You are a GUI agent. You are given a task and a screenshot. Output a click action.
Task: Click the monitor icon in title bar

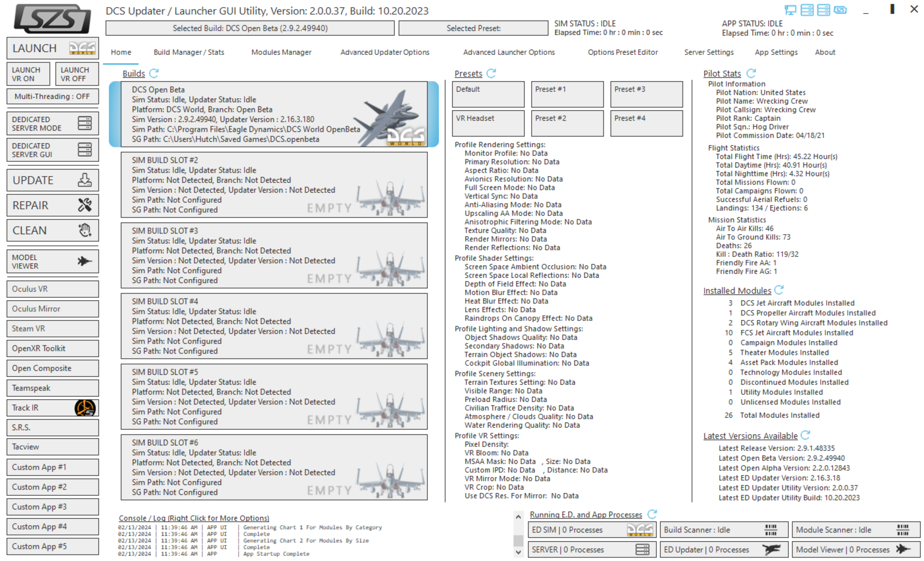(791, 10)
